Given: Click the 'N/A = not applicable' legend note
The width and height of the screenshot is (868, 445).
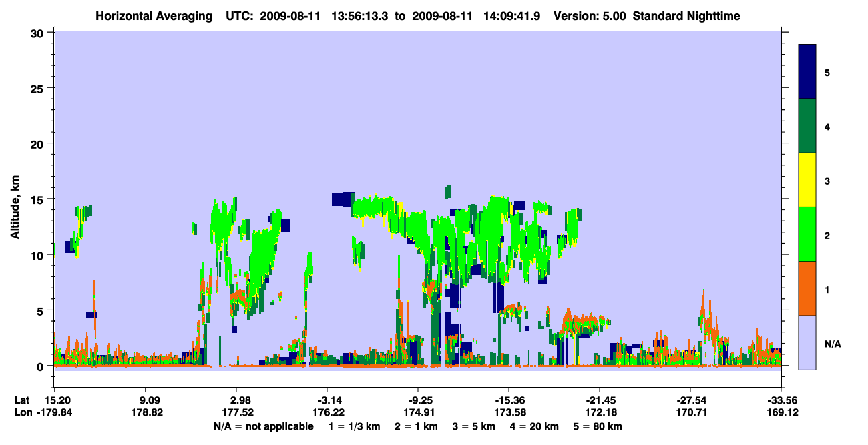Looking at the screenshot, I should pyautogui.click(x=263, y=426).
